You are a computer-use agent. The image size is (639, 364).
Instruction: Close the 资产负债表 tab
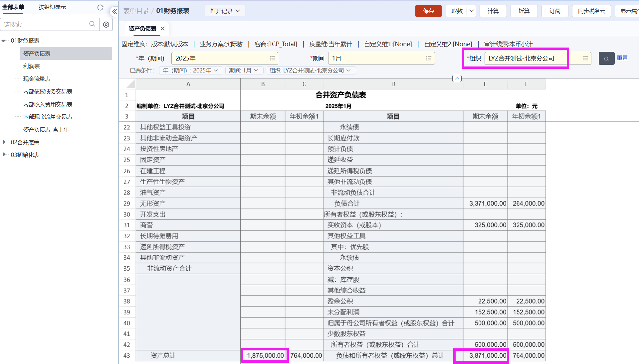pos(163,29)
